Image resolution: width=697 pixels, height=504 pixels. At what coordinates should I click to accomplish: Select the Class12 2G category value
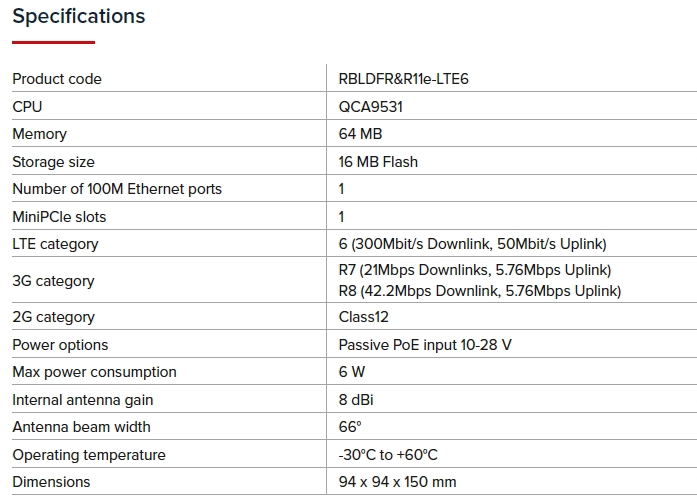364,317
